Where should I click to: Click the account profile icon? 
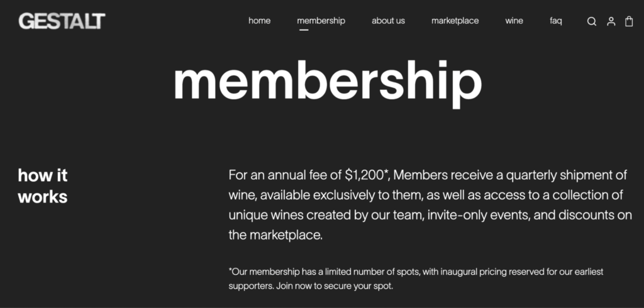coord(611,21)
